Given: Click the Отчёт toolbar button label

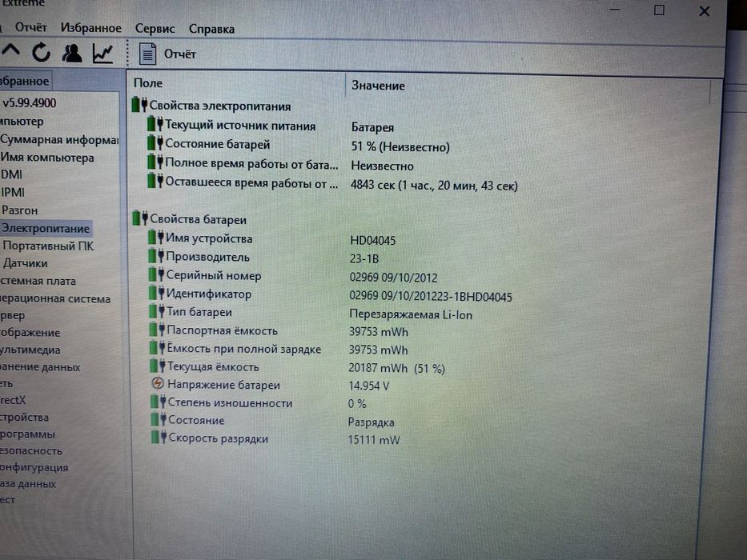Looking at the screenshot, I should (x=180, y=54).
